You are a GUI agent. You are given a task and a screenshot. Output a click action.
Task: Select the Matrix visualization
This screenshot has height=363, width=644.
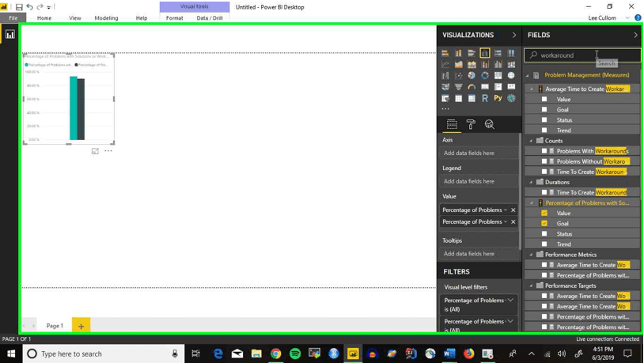point(472,98)
